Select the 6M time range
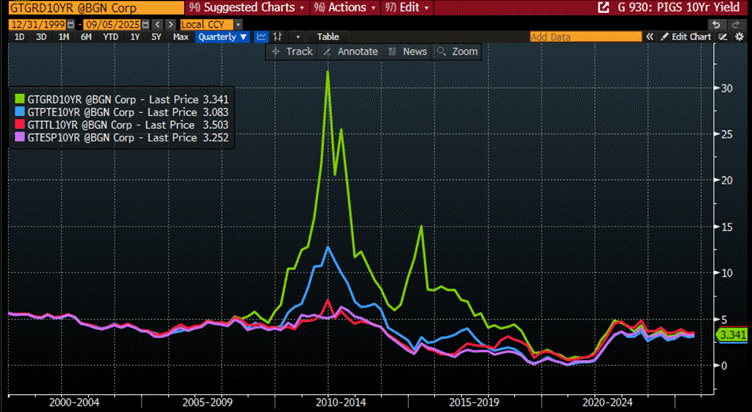 coord(86,37)
